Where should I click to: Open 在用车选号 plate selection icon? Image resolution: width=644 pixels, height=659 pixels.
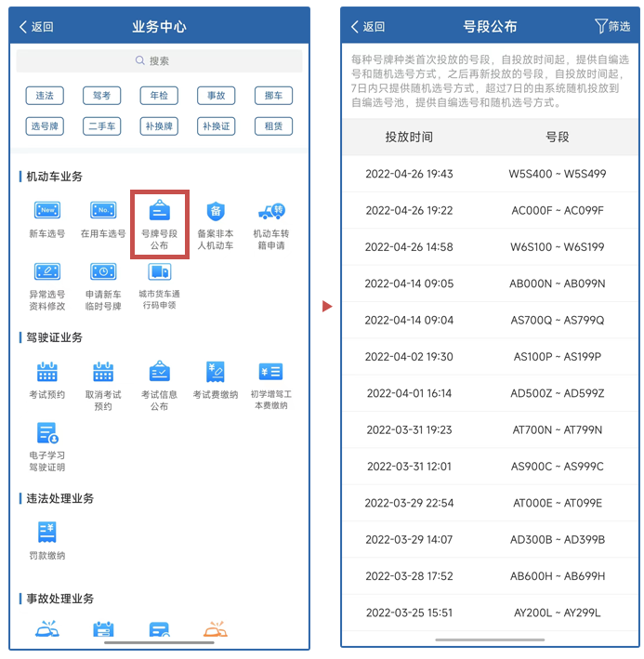click(103, 211)
